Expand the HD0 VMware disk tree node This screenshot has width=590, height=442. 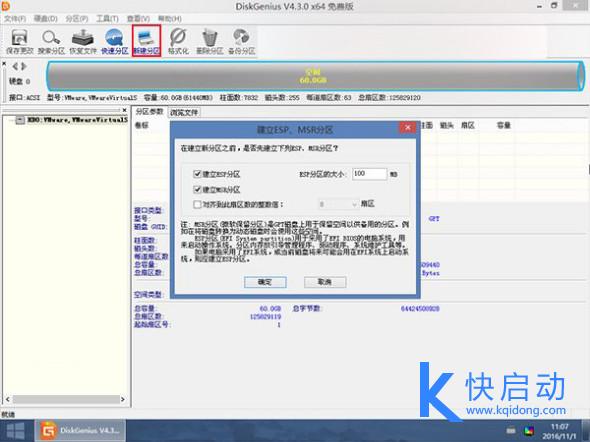[20, 120]
